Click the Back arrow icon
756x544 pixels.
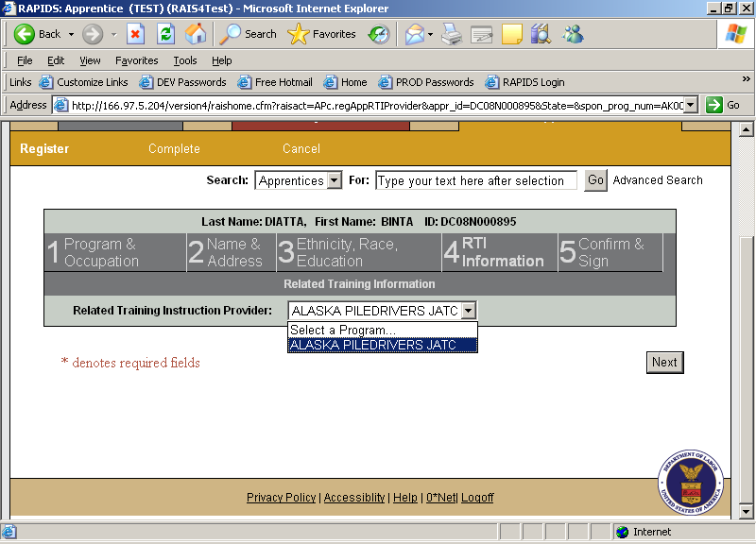[x=25, y=34]
